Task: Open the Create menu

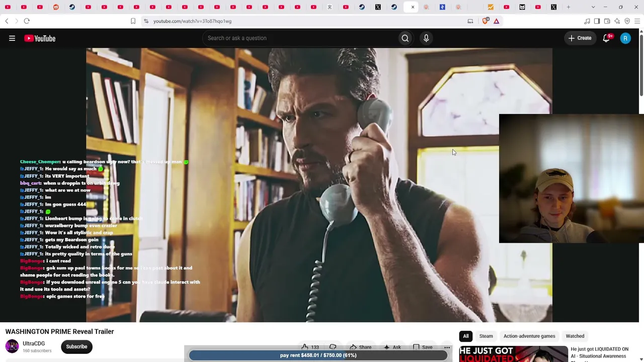Action: [x=580, y=38]
